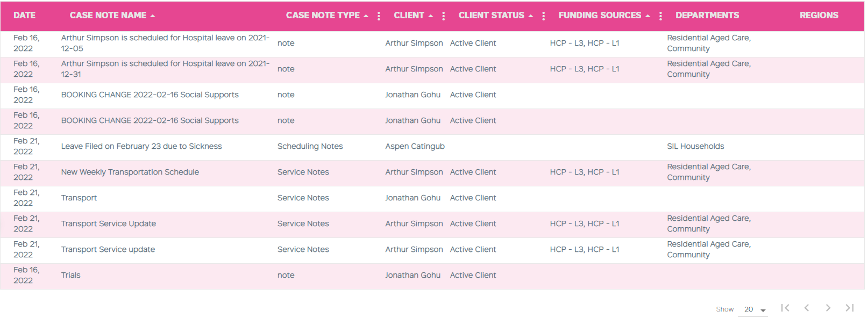Viewport: 868px width, 318px height.
Task: Toggle sort arrow on Client Status
Action: click(531, 16)
